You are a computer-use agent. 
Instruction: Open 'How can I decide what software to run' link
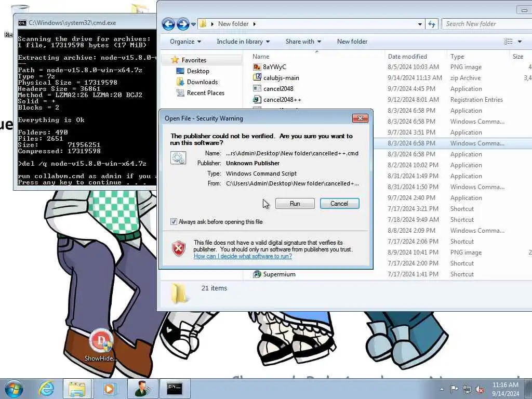coord(243,256)
